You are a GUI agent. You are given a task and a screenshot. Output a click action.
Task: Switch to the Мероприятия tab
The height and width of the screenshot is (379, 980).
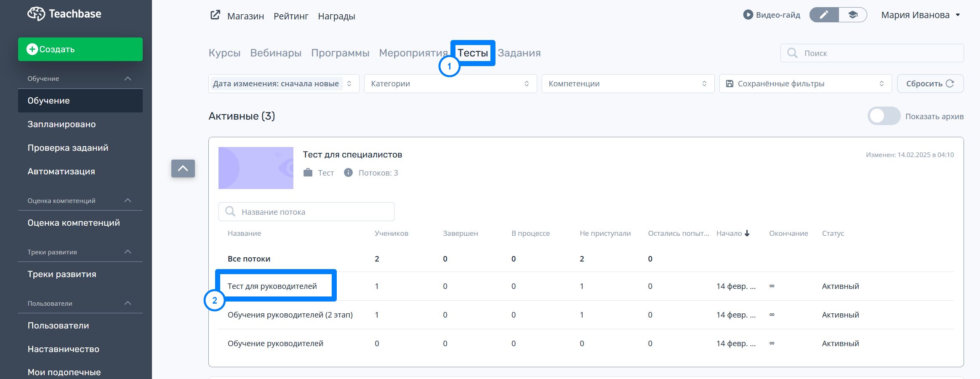click(413, 53)
